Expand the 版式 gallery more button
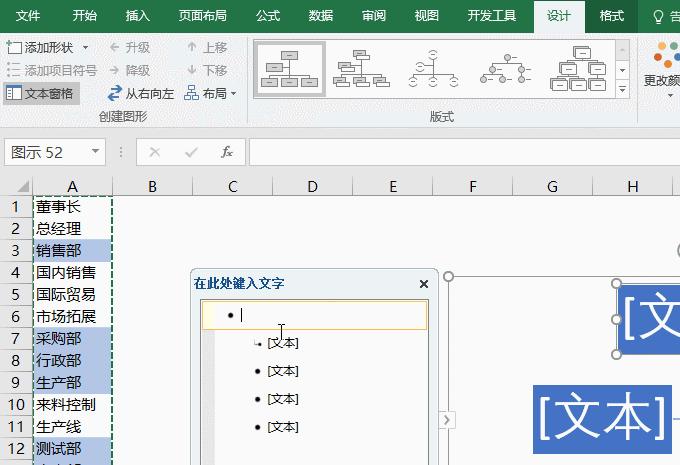The width and height of the screenshot is (680, 465). (622, 89)
